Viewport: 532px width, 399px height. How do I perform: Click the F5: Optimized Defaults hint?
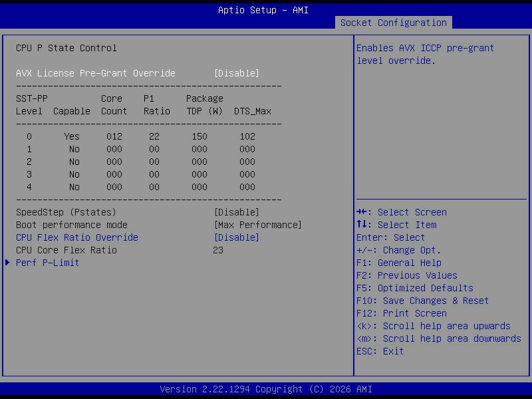coord(414,288)
